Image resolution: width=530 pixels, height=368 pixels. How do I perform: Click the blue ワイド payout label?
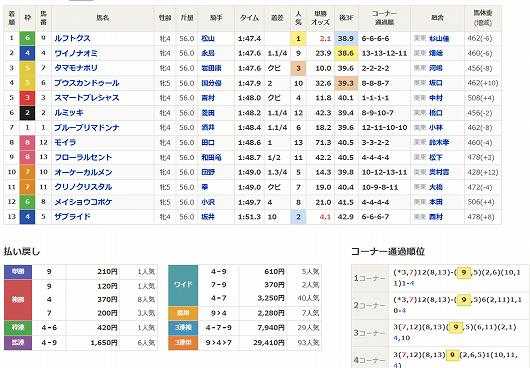point(183,285)
